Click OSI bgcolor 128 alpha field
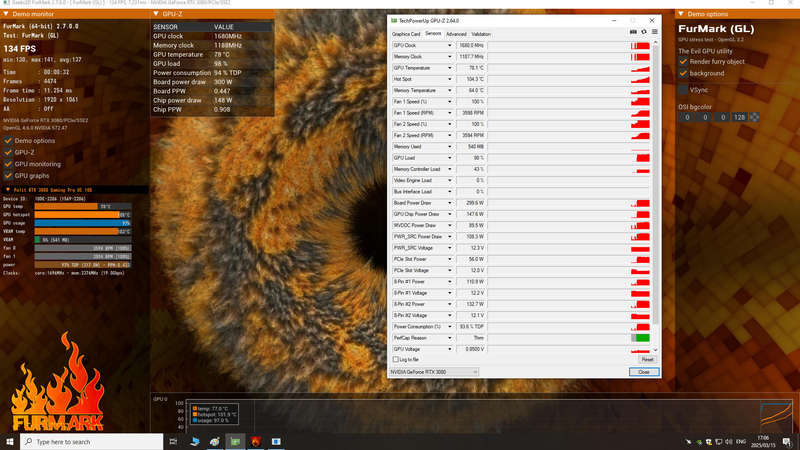This screenshot has height=450, width=800. pos(739,117)
